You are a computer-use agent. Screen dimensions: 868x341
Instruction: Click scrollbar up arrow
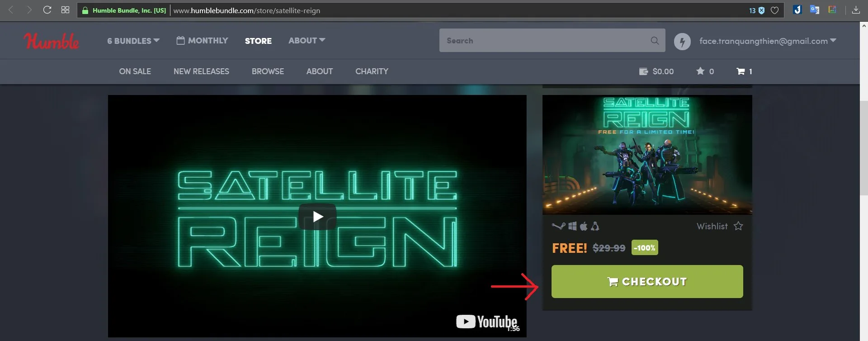click(863, 26)
